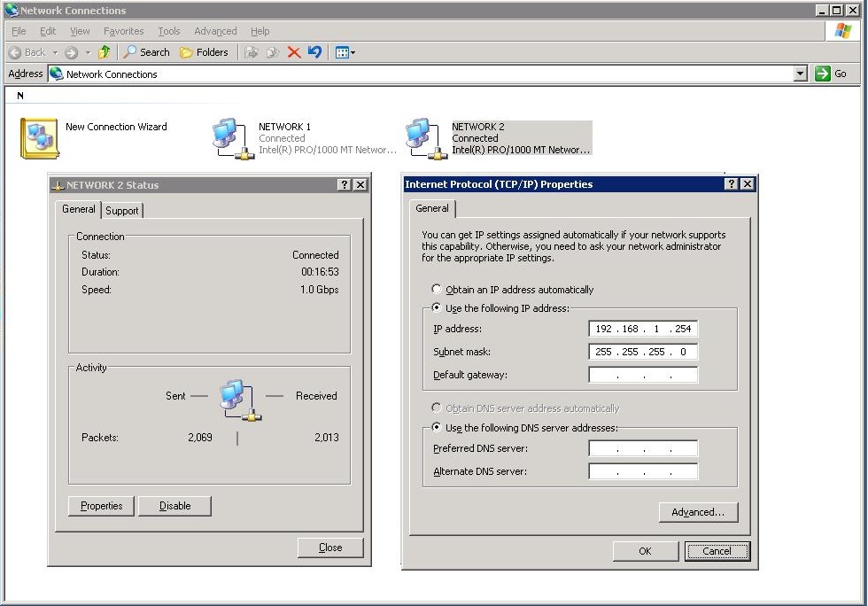
Task: Open the Favorites menu
Action: coord(123,31)
